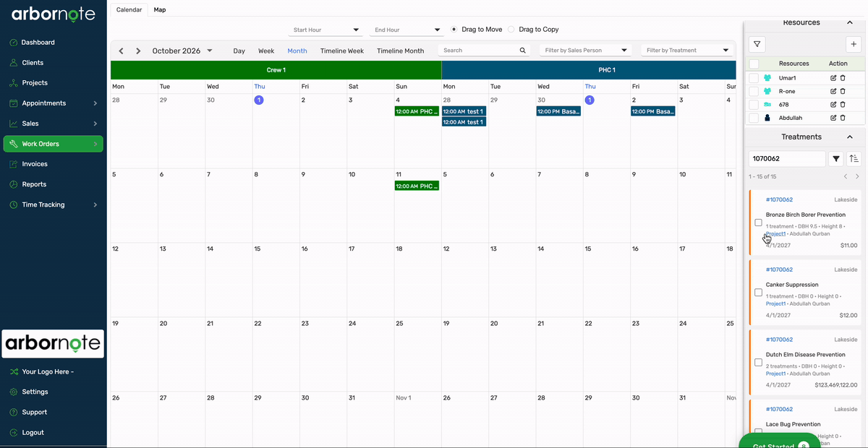The width and height of the screenshot is (868, 448).
Task: Select the Drag to Copy radio option
Action: pyautogui.click(x=511, y=30)
